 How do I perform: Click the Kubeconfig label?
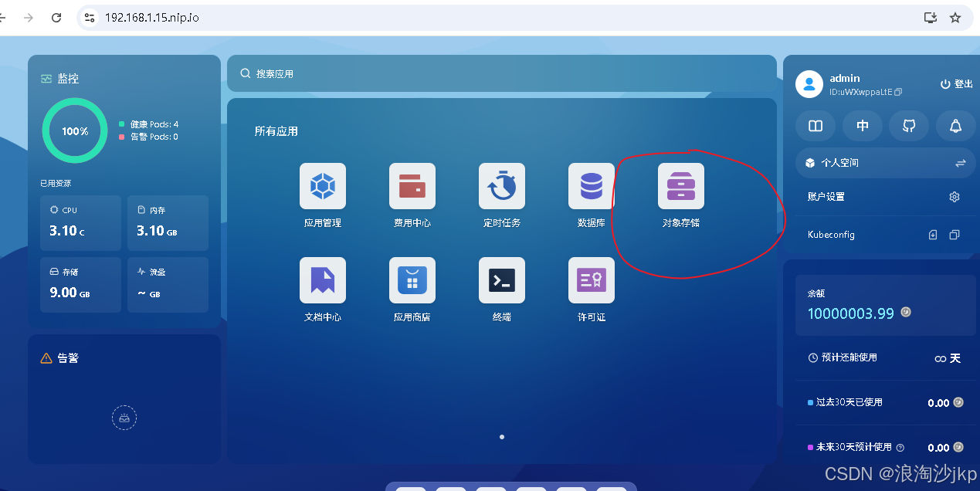pos(831,235)
